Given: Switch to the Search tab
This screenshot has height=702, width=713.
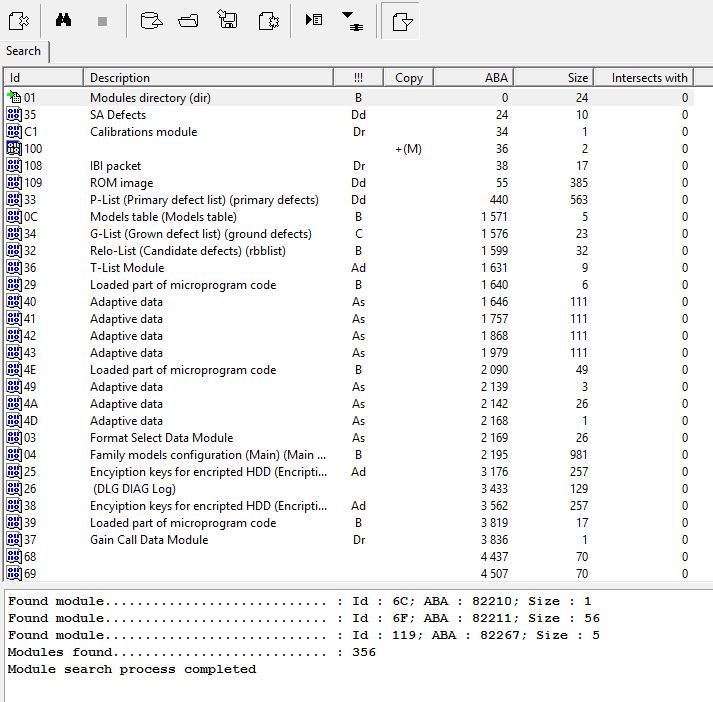Looking at the screenshot, I should [x=24, y=51].
